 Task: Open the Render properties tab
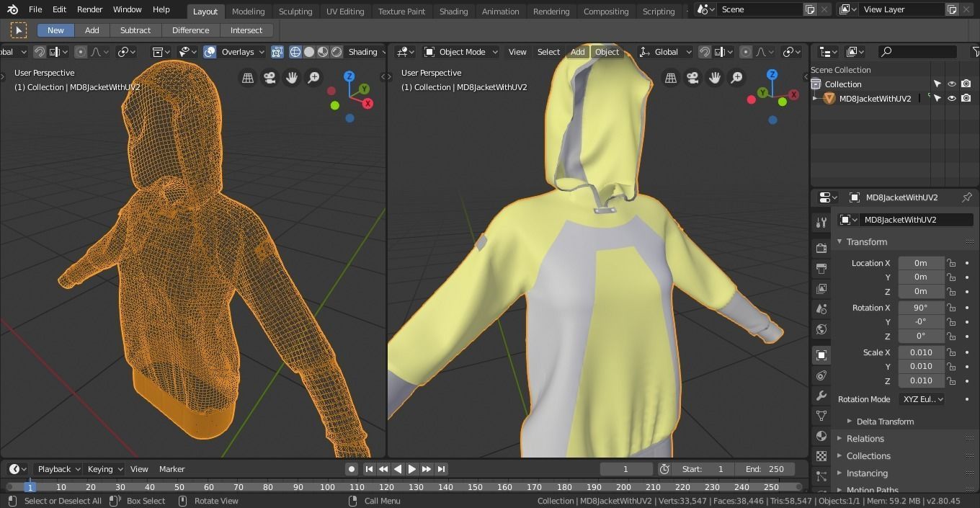821,248
